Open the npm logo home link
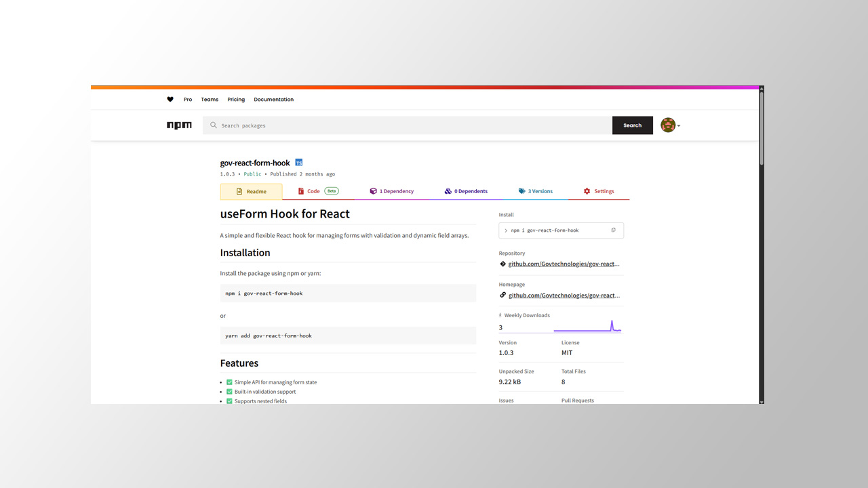868x488 pixels. 179,125
